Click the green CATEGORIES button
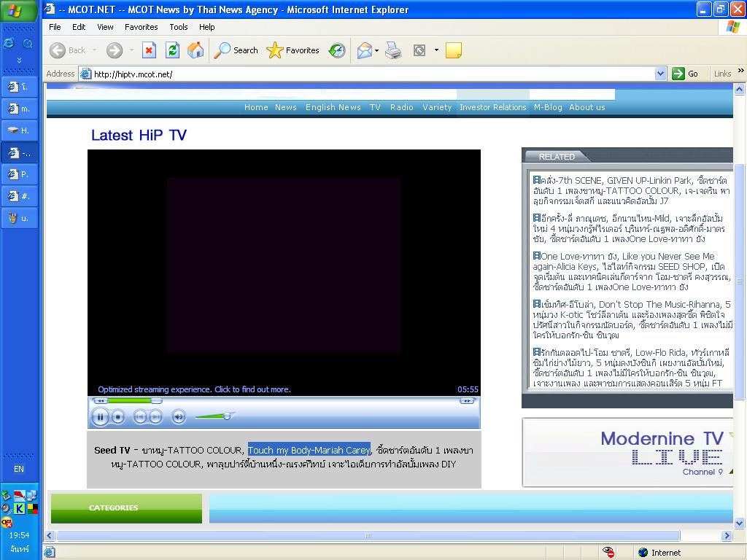The image size is (747, 560). (126, 508)
